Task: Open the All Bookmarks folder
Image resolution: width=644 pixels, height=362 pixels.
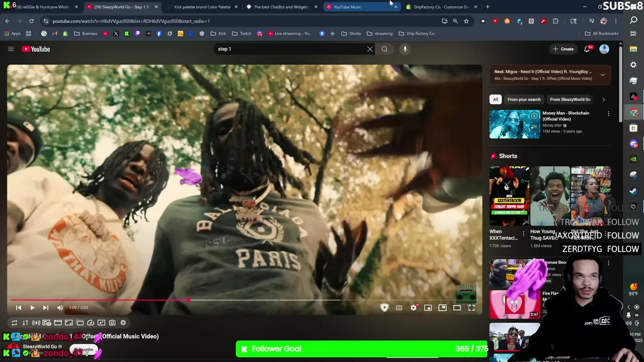Action: click(x=601, y=34)
